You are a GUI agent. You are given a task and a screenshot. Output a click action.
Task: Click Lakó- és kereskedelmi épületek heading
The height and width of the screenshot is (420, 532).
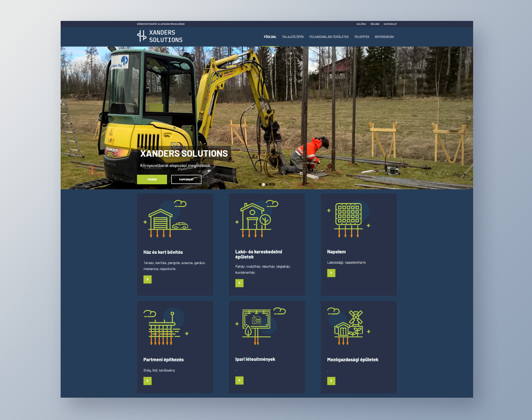click(259, 254)
